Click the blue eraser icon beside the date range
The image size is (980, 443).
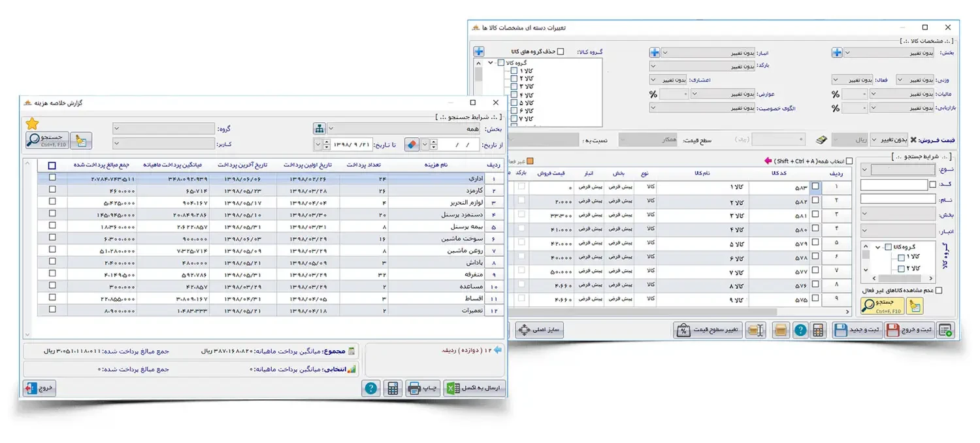[412, 144]
